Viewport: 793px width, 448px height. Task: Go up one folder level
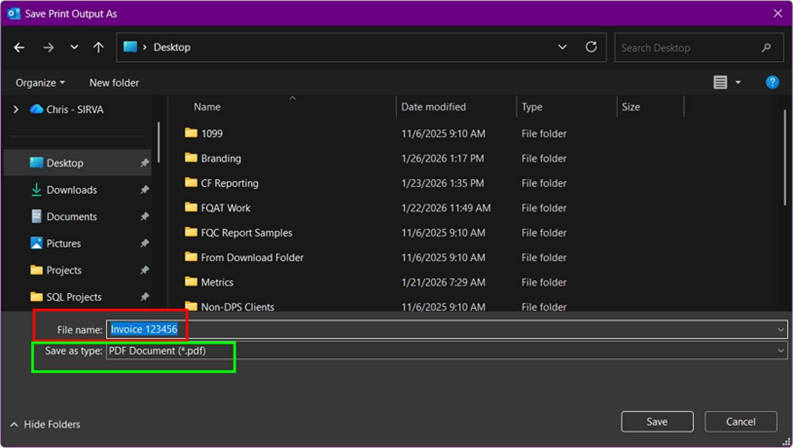click(x=98, y=47)
